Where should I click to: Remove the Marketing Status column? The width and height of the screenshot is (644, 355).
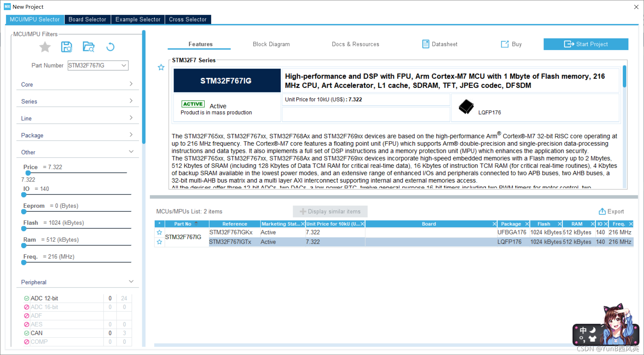coord(303,224)
